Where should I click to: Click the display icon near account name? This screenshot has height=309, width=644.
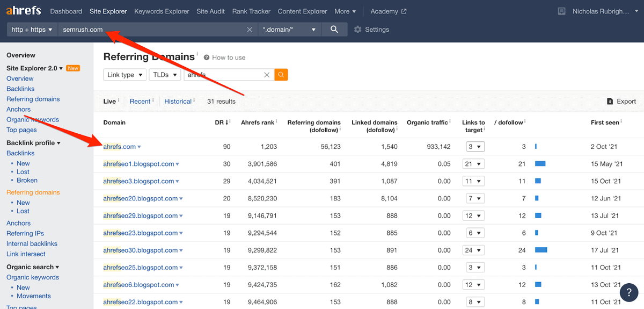[x=562, y=11]
